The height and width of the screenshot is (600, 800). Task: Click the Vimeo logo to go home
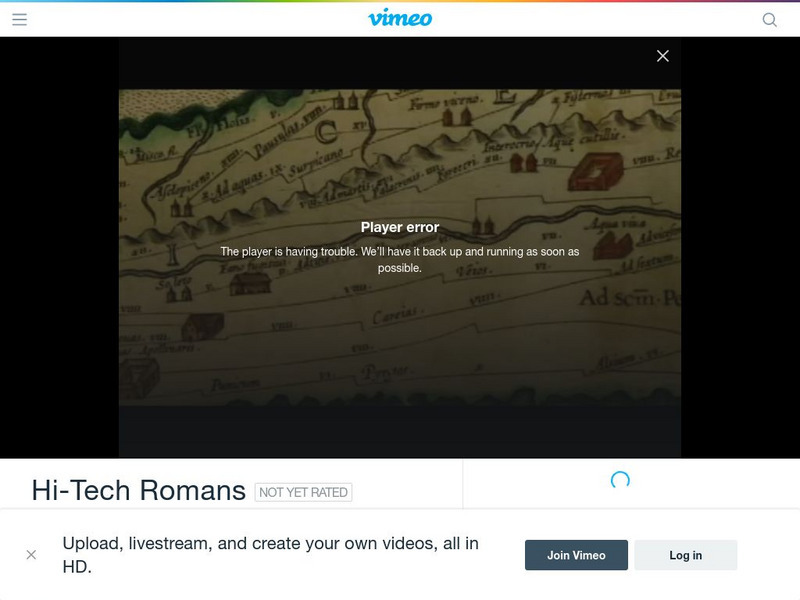(400, 17)
